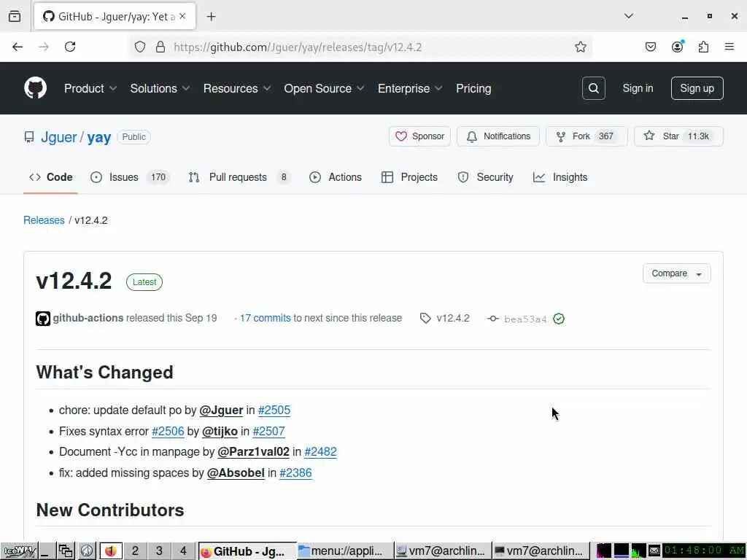This screenshot has width=747, height=560.
Task: Open the list all tabs chevron
Action: tap(628, 16)
